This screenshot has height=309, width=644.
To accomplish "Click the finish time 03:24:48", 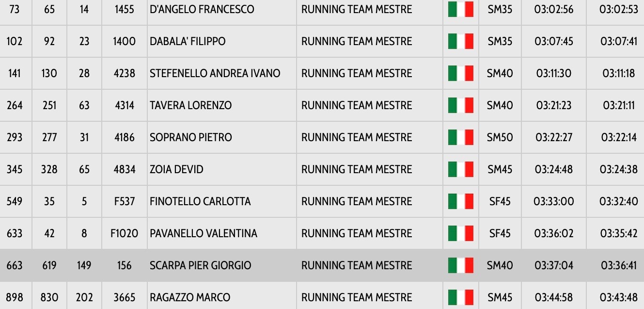I will pos(554,169).
